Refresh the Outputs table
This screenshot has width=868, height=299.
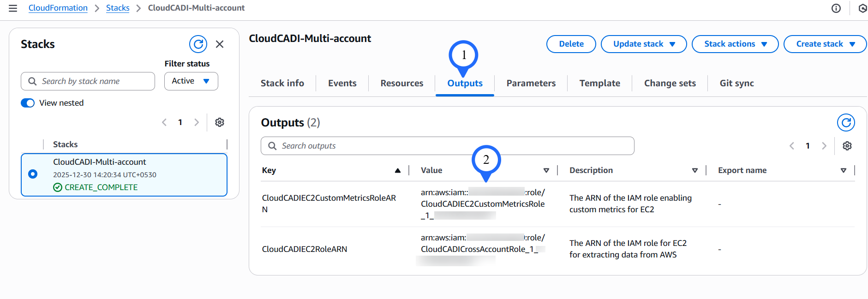point(845,123)
